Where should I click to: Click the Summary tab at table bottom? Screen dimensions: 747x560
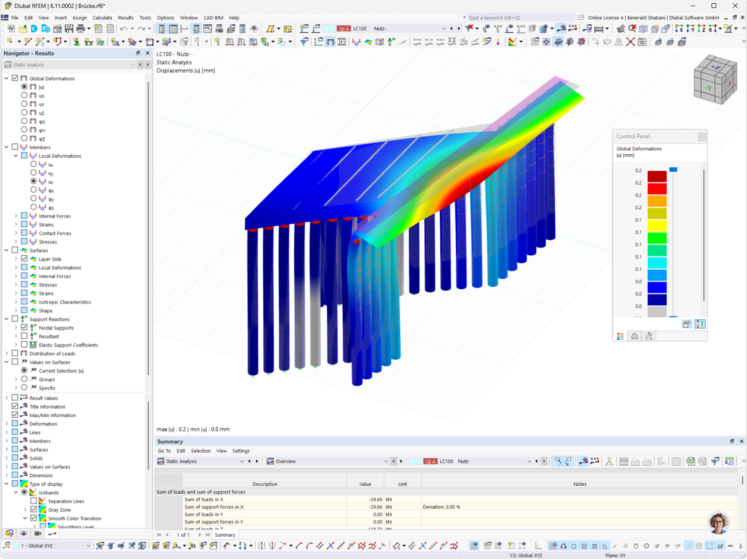click(225, 535)
